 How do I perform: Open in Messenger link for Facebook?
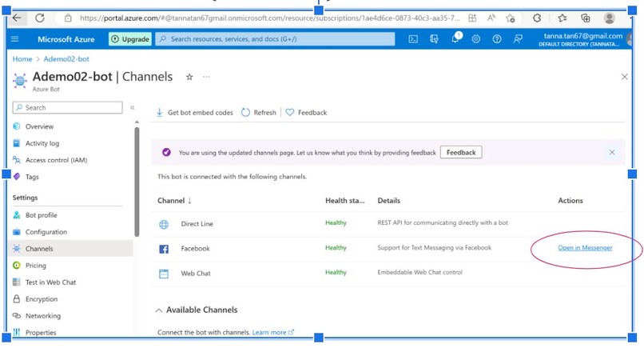(585, 248)
